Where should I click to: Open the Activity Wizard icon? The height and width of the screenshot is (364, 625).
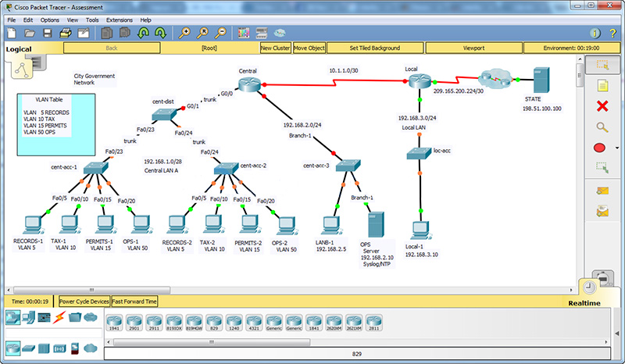[x=84, y=33]
